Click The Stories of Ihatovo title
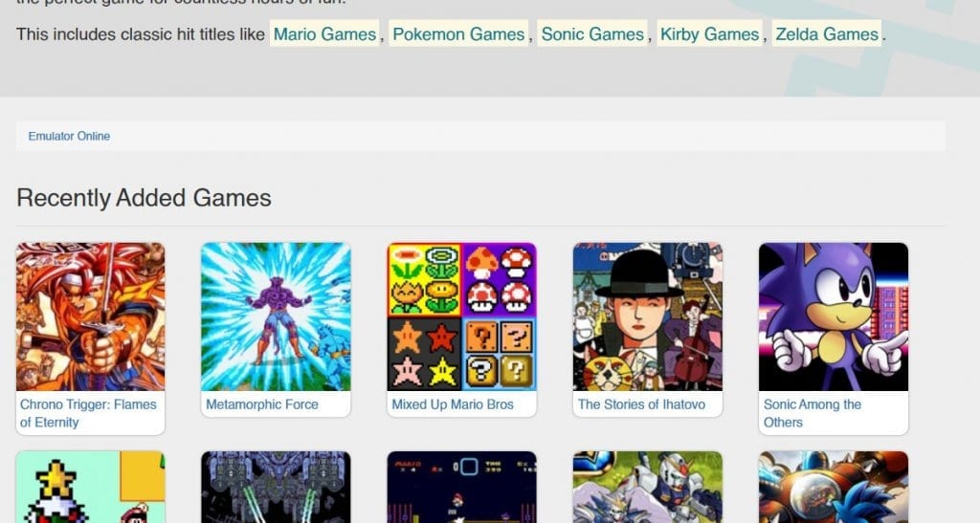Screen dimensions: 980x523 point(641,404)
